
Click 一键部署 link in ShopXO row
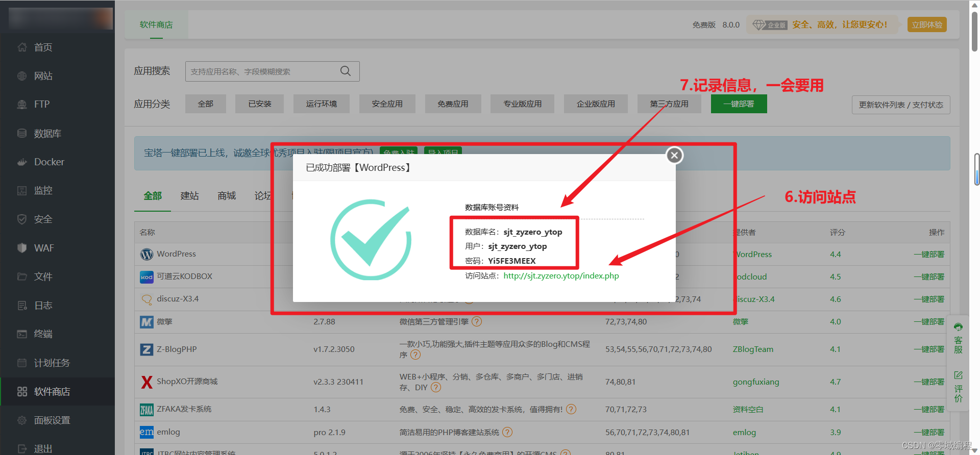pyautogui.click(x=929, y=382)
